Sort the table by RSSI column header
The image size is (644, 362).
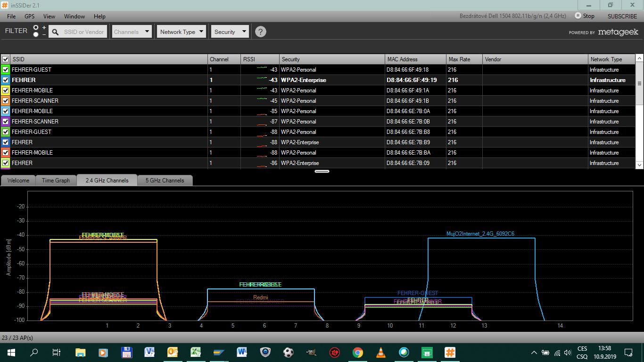[x=259, y=59]
